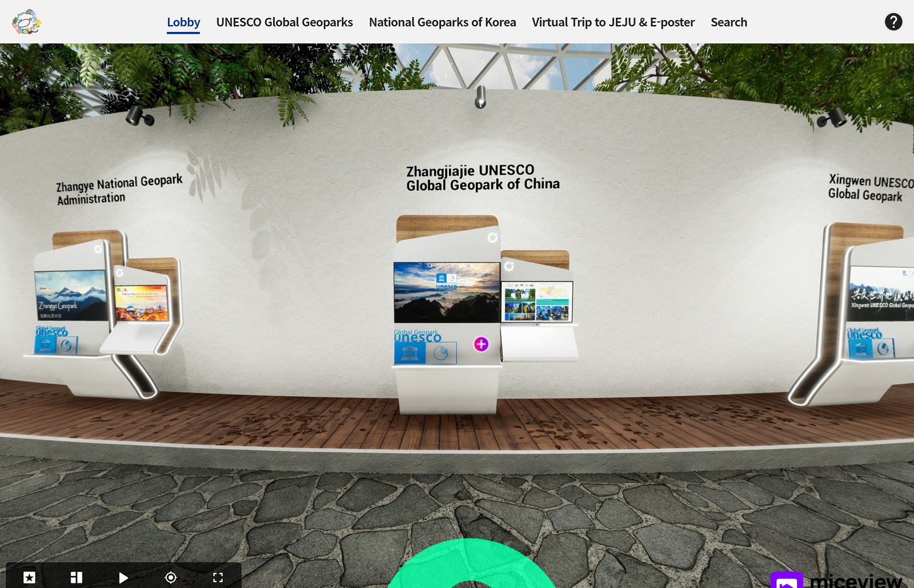Open the Zhangye Geopark main screen
The image size is (914, 588).
70,296
